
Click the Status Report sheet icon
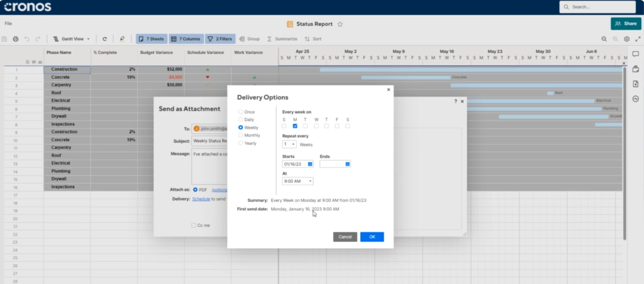[290, 24]
